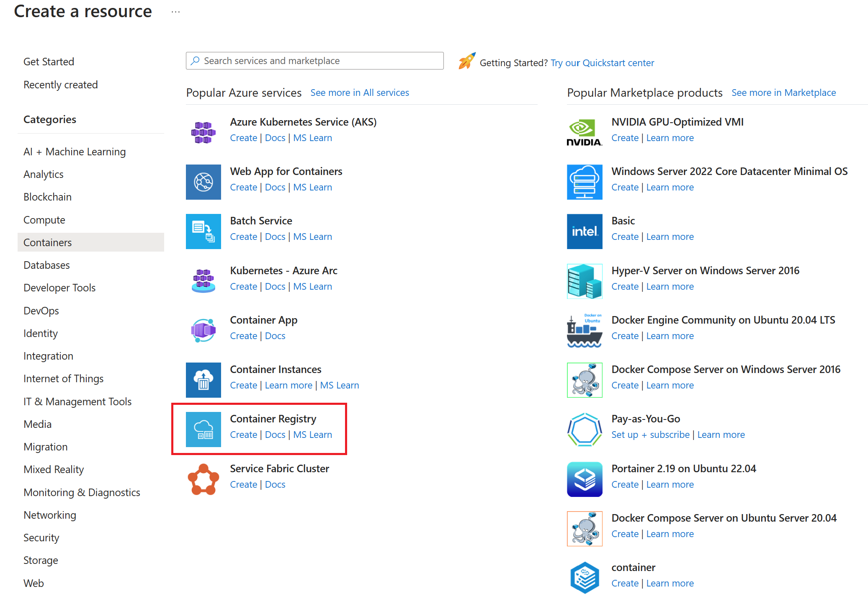Click the Pay-as-You-Go hexagon icon

click(584, 429)
